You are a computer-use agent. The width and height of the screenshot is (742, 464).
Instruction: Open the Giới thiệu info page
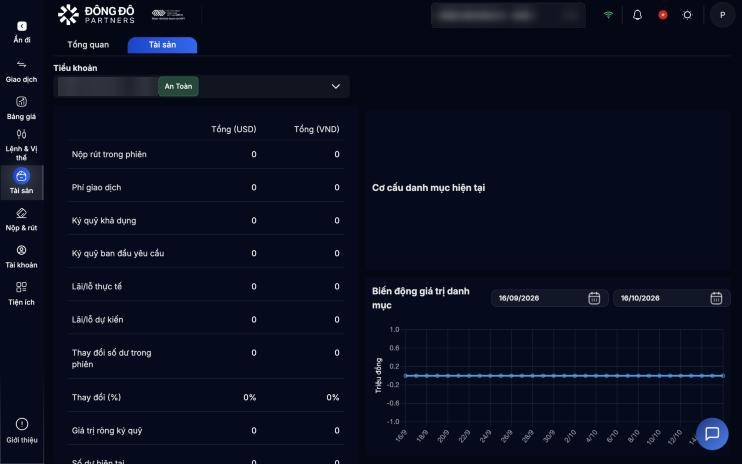(x=22, y=431)
